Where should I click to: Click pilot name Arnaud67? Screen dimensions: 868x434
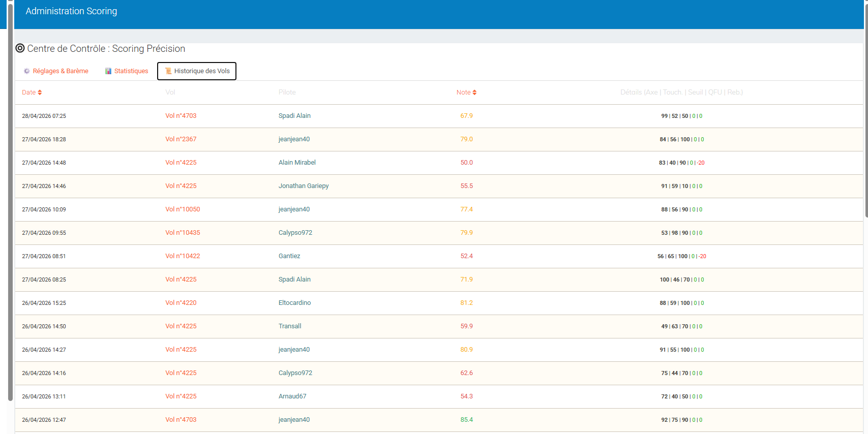coord(292,396)
